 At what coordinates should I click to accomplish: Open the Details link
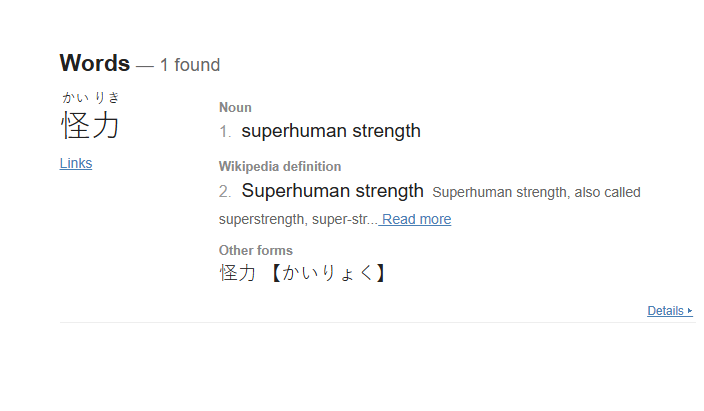pos(665,311)
